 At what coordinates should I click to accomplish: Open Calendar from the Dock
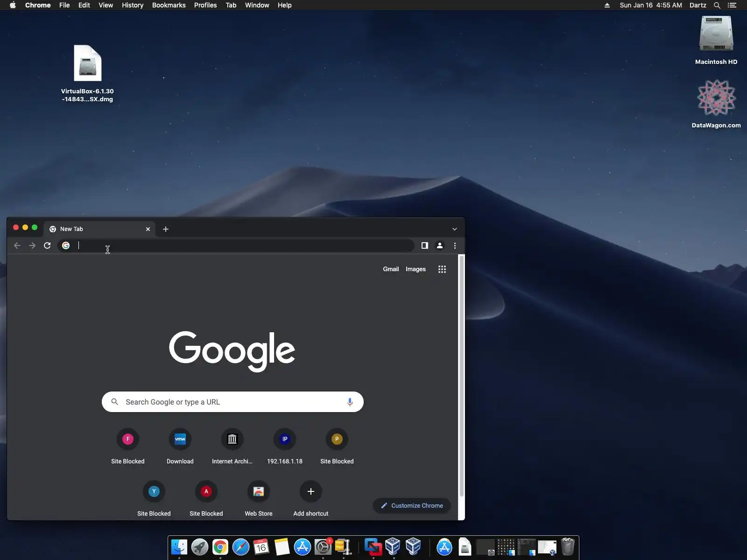tap(261, 547)
